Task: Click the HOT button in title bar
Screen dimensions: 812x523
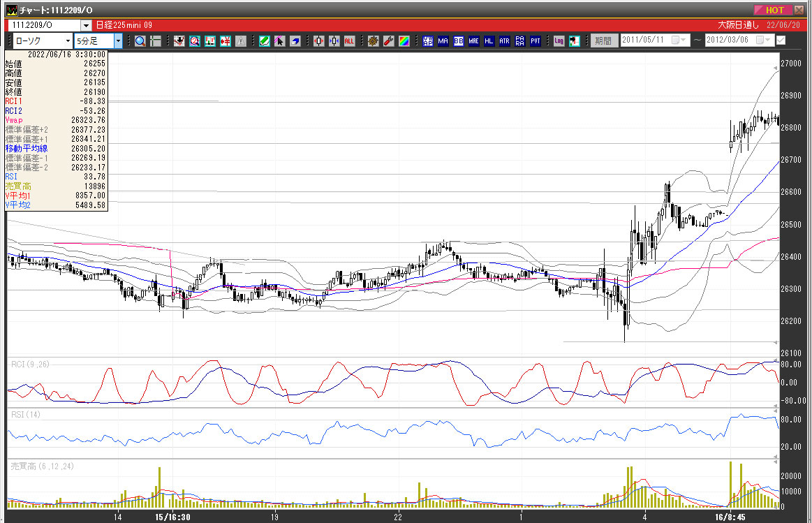Action: pyautogui.click(x=773, y=10)
